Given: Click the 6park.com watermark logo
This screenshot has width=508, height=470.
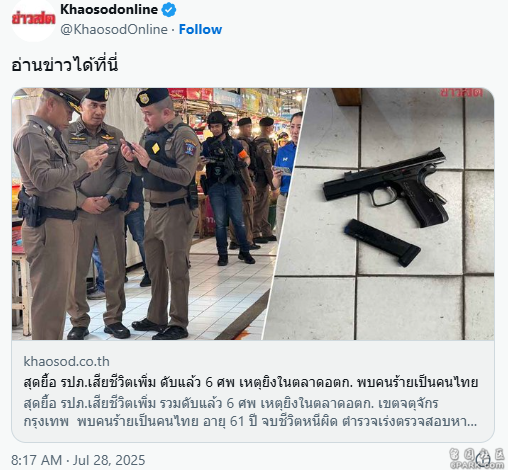Looking at the screenshot, I should (x=477, y=459).
